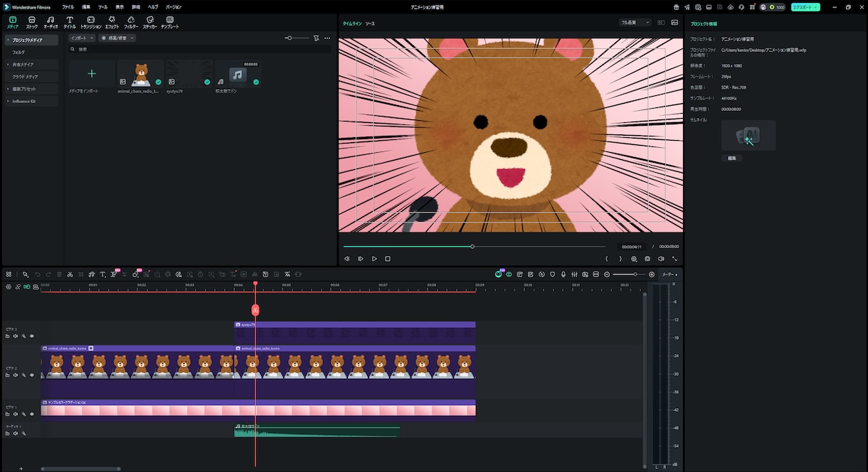Toggle visibility eye of ビデオ 2 track
This screenshot has height=472, width=868.
pyautogui.click(x=31, y=375)
